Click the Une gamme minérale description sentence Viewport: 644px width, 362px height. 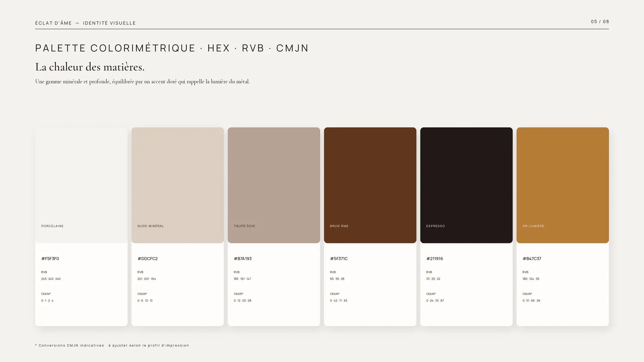143,82
